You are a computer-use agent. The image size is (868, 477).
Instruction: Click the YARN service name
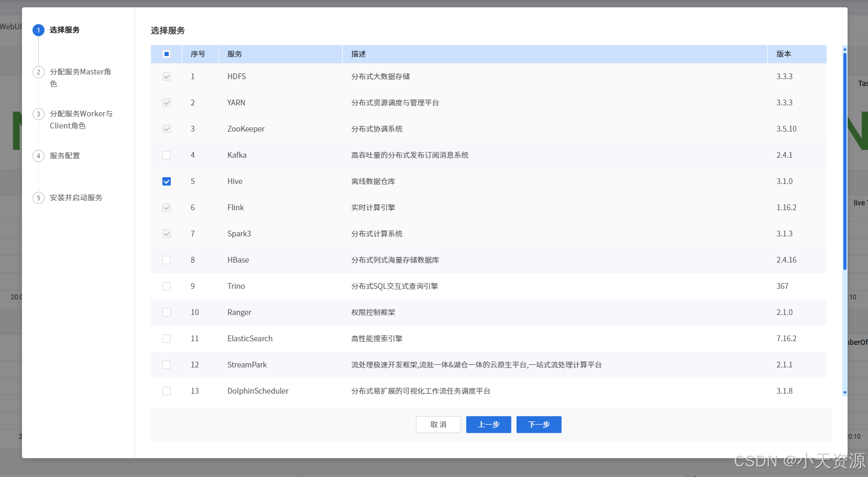(x=236, y=103)
